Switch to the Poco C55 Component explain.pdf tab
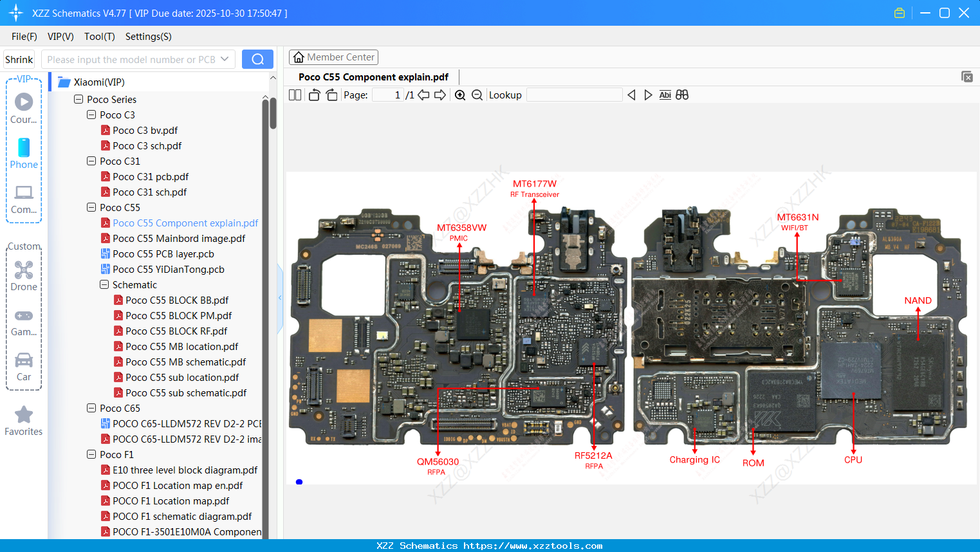 [x=373, y=77]
